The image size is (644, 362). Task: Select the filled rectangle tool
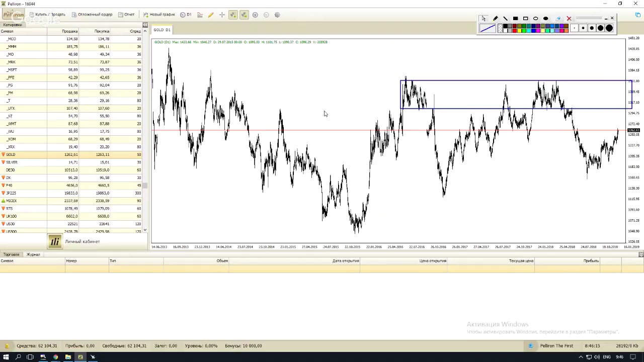point(515,19)
